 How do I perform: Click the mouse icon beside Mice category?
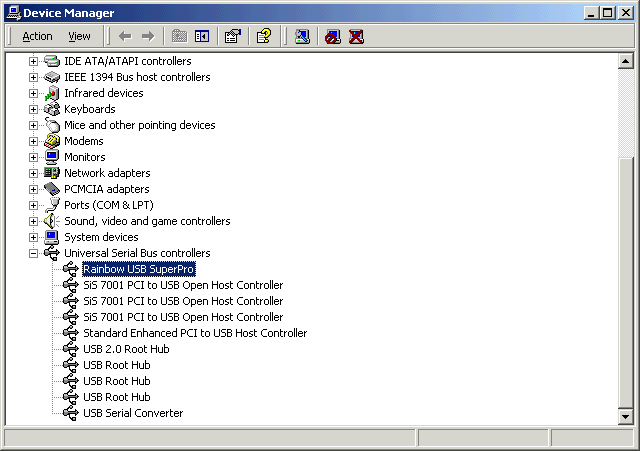[52, 125]
